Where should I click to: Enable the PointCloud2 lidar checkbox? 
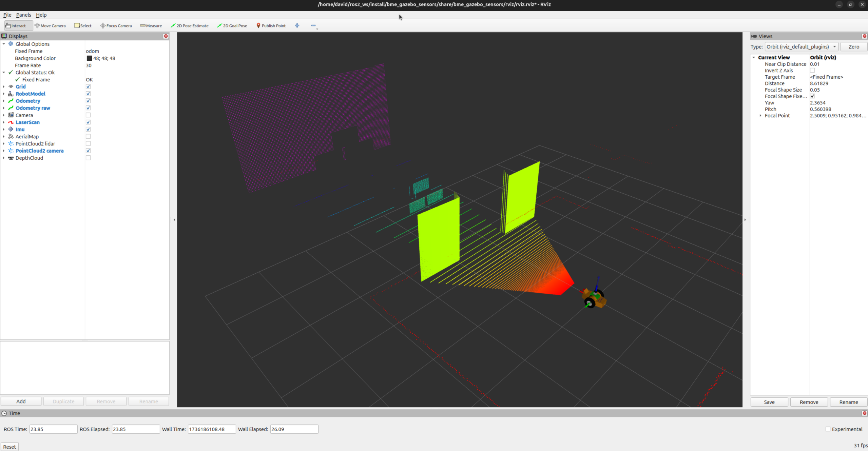(88, 144)
